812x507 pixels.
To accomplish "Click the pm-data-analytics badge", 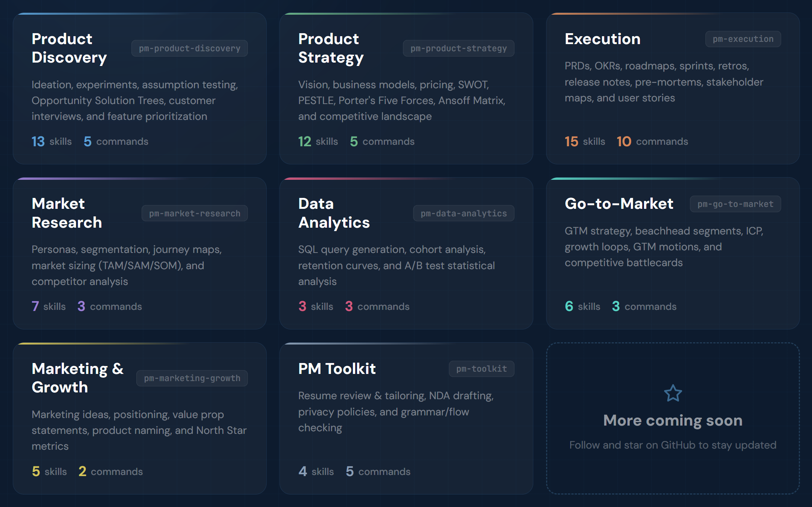I will tap(464, 213).
